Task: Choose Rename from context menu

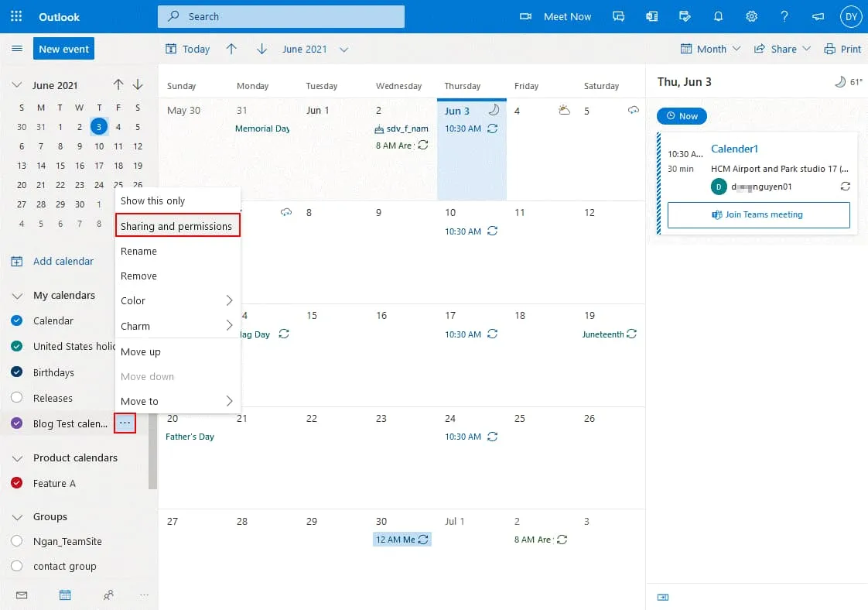Action: pos(139,251)
